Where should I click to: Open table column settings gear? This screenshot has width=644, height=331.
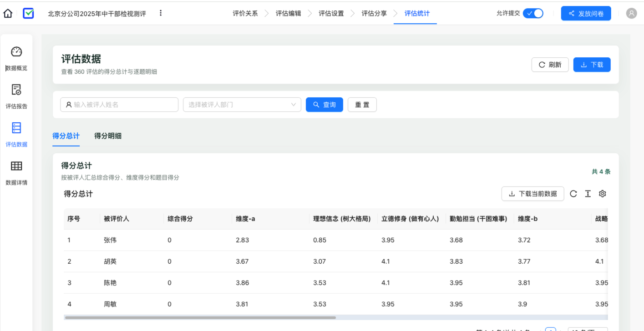[603, 194]
